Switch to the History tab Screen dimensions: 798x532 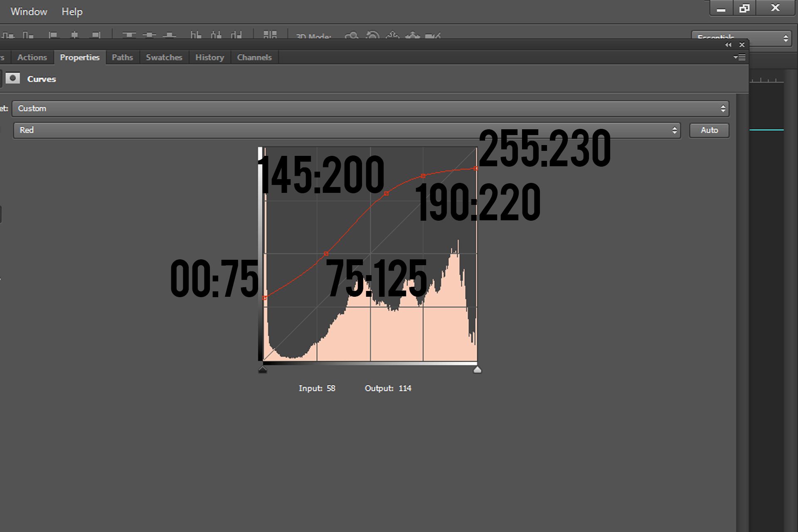pyautogui.click(x=209, y=57)
